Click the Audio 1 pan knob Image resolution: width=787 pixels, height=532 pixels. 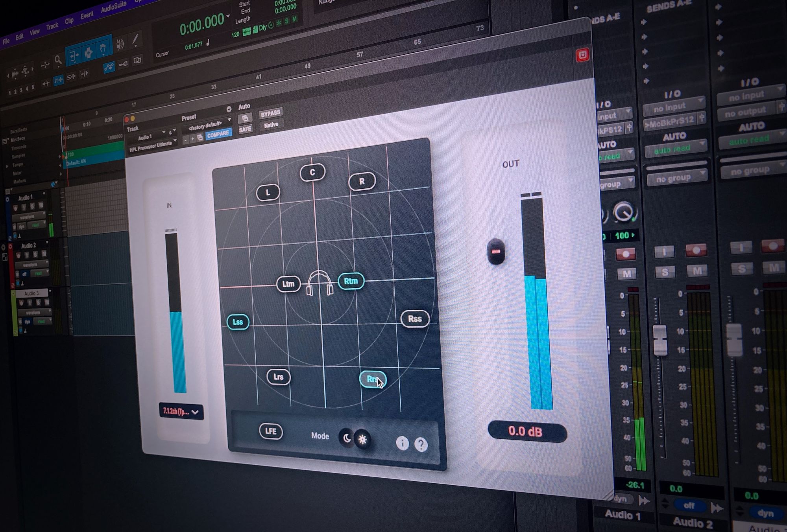pyautogui.click(x=624, y=212)
